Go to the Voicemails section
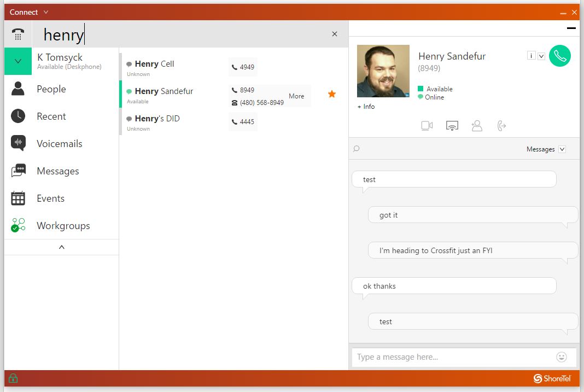The height and width of the screenshot is (392, 584). tap(59, 144)
